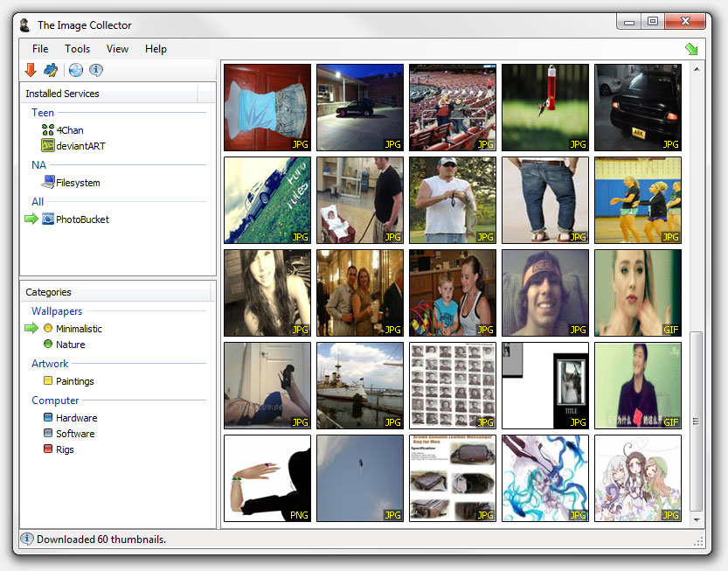Click the info bubble toolbar icon
This screenshot has height=571, width=728.
point(96,71)
